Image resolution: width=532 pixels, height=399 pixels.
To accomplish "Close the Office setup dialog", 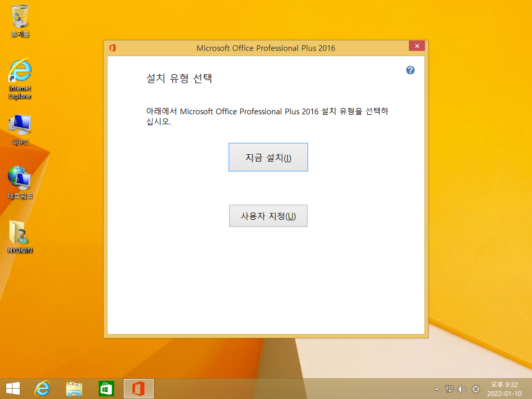I will [417, 46].
